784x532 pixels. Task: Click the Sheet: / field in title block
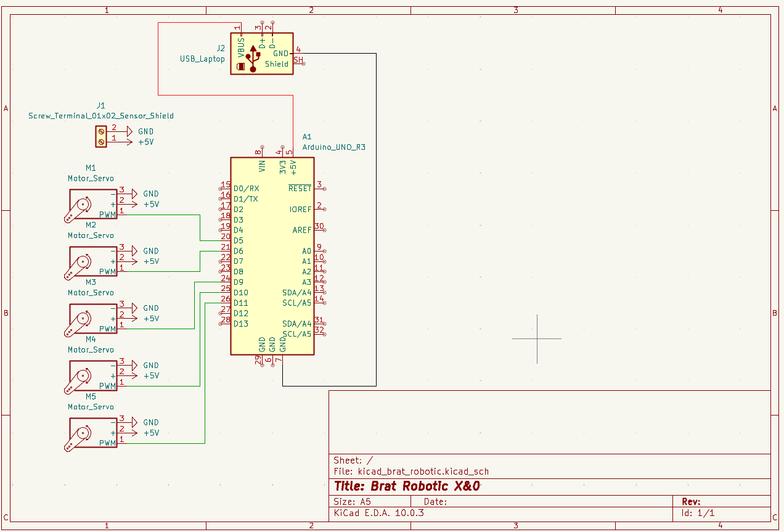(x=353, y=460)
